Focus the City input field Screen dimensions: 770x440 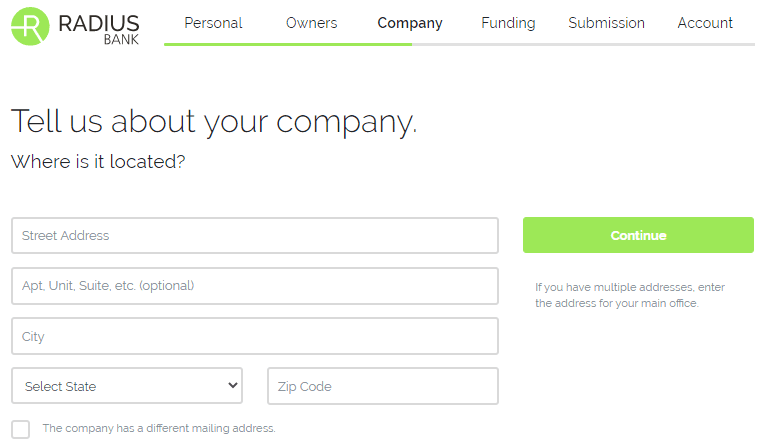coord(255,336)
